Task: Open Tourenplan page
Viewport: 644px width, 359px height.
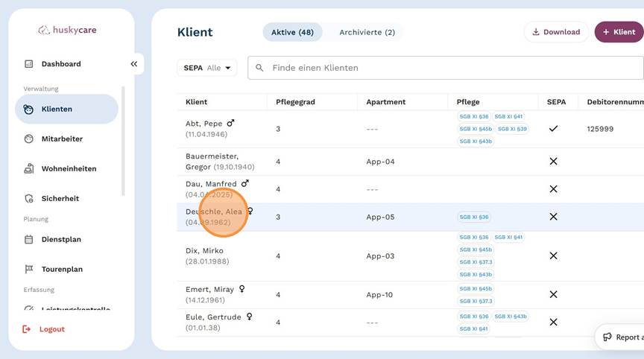Action: (x=62, y=269)
